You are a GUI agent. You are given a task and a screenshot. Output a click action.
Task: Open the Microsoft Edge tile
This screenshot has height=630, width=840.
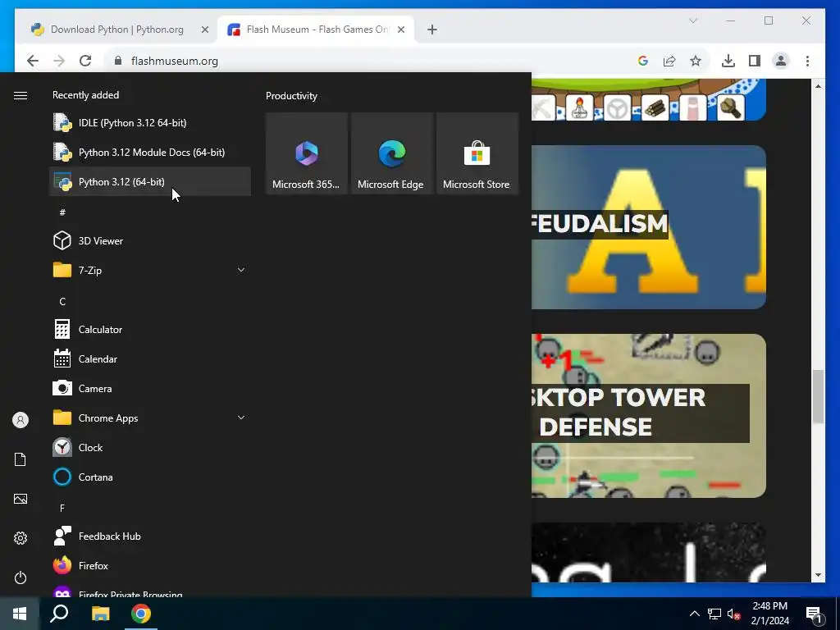pyautogui.click(x=391, y=153)
